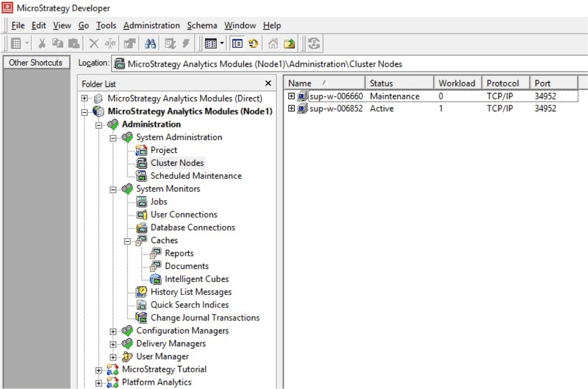Select the Jobs monitor icon
Screen dimensions: 588x389
pyautogui.click(x=142, y=202)
